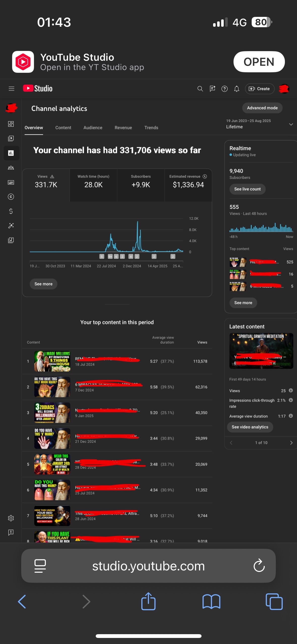Go to next latest content item
This screenshot has height=644, width=297.
291,443
